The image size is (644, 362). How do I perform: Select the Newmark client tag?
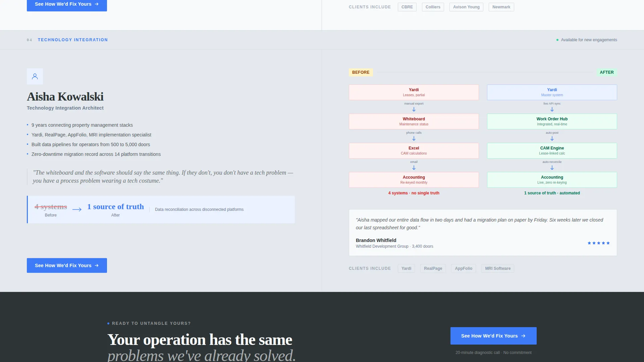pos(501,7)
